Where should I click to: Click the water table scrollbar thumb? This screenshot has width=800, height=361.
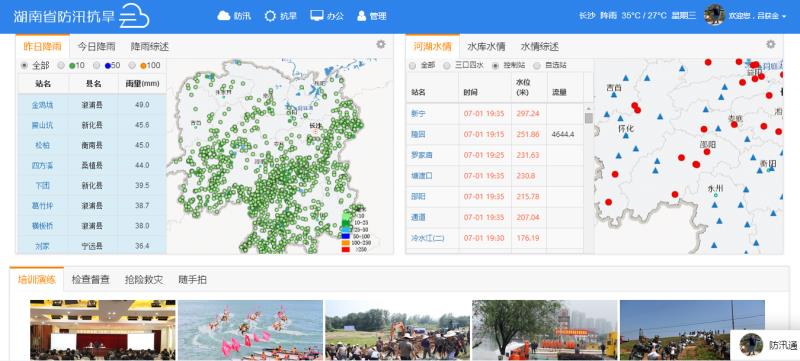[x=588, y=118]
